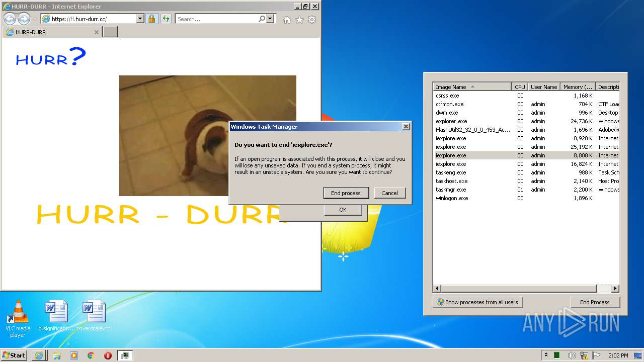Click the Show desktop button at taskbar end
The width and height of the screenshot is (644, 362).
pos(638,355)
